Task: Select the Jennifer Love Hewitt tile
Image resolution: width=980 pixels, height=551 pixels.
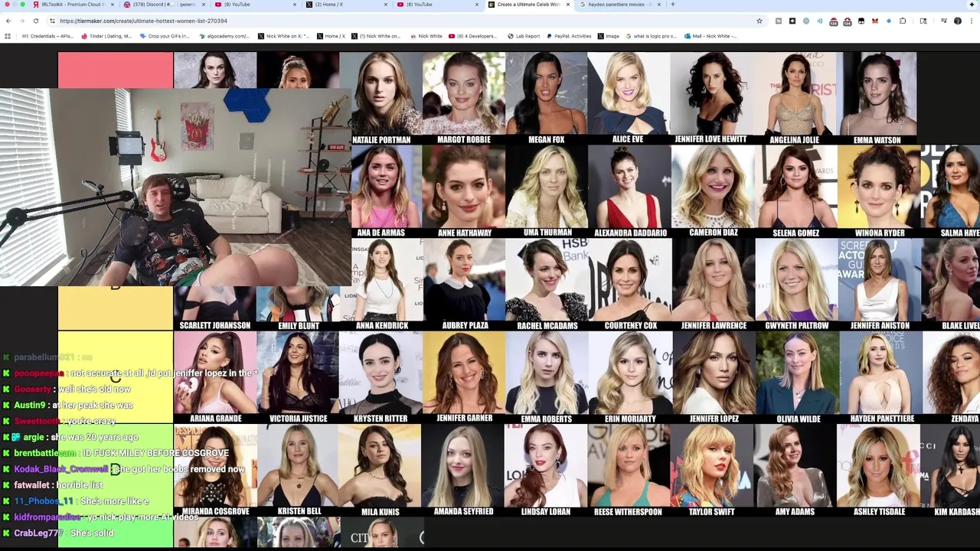Action: (x=711, y=99)
